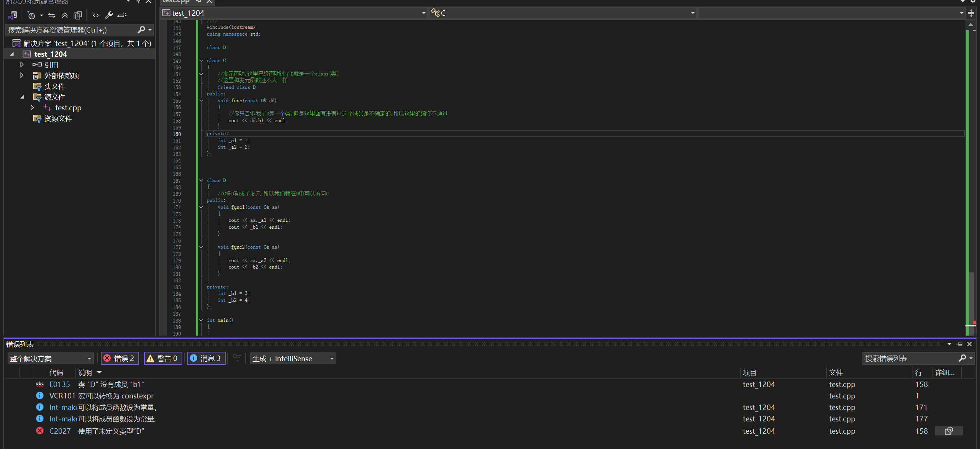Click the Pending Changes Filter clock icon
This screenshot has height=449, width=980.
tap(31, 15)
